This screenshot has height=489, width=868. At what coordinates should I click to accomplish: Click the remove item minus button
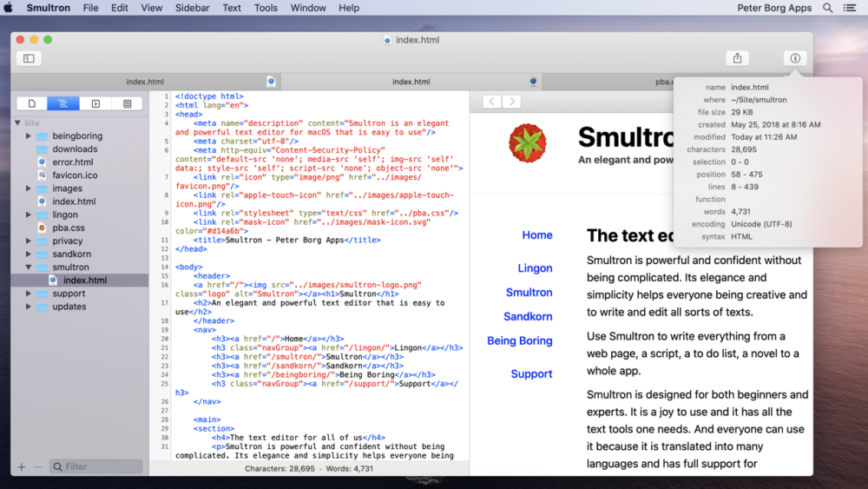click(x=37, y=466)
